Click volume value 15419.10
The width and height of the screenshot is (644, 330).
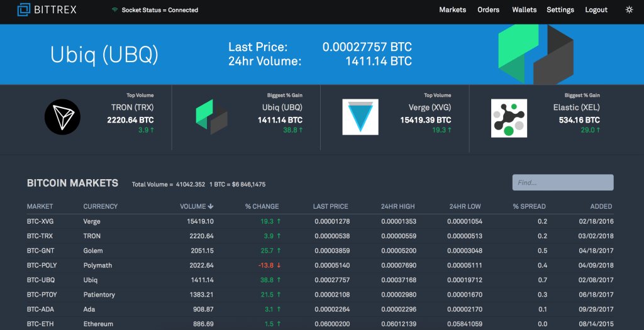click(x=200, y=221)
